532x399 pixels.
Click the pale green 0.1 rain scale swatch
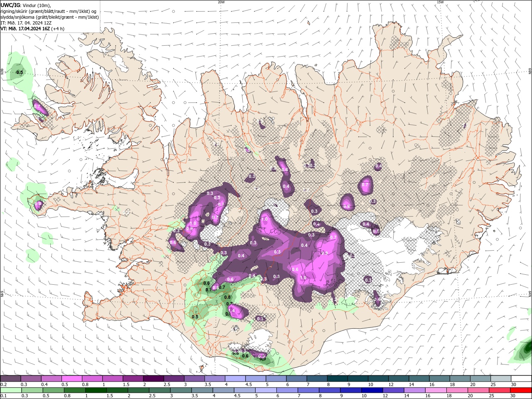(x=10, y=390)
